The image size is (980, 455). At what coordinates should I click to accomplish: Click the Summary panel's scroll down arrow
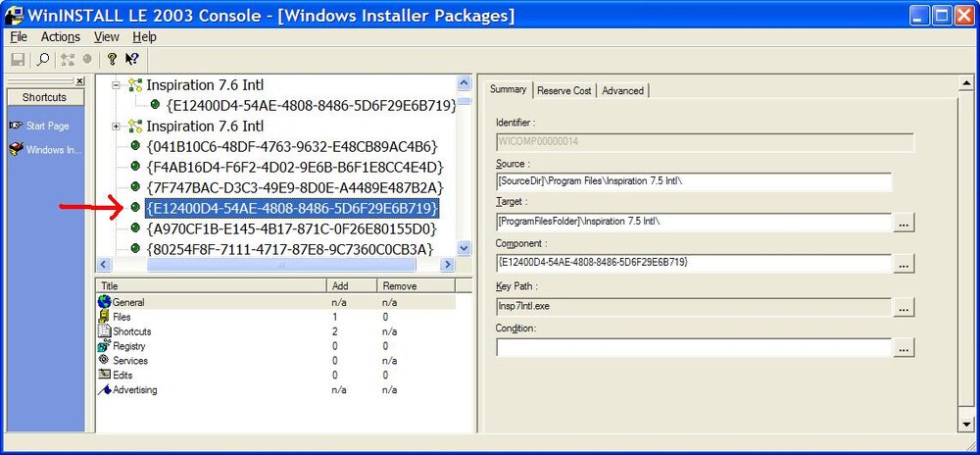tap(966, 425)
